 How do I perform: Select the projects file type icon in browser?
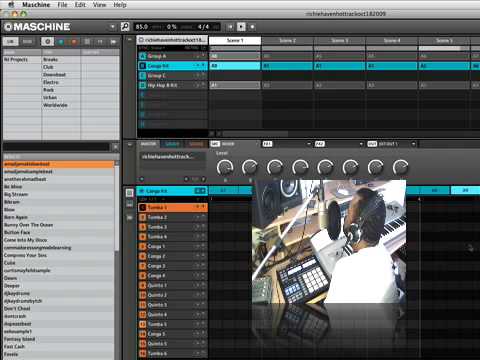(48, 42)
